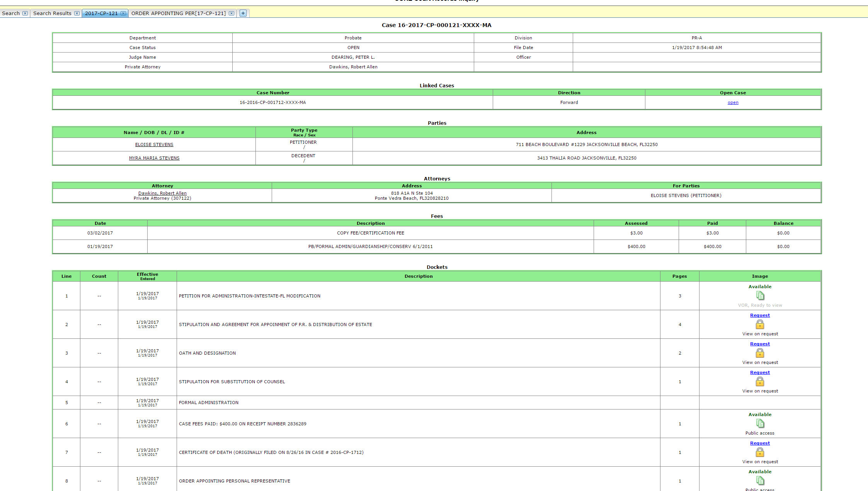Close the 2017-CP-121 tab
The height and width of the screenshot is (491, 868).
pos(123,13)
